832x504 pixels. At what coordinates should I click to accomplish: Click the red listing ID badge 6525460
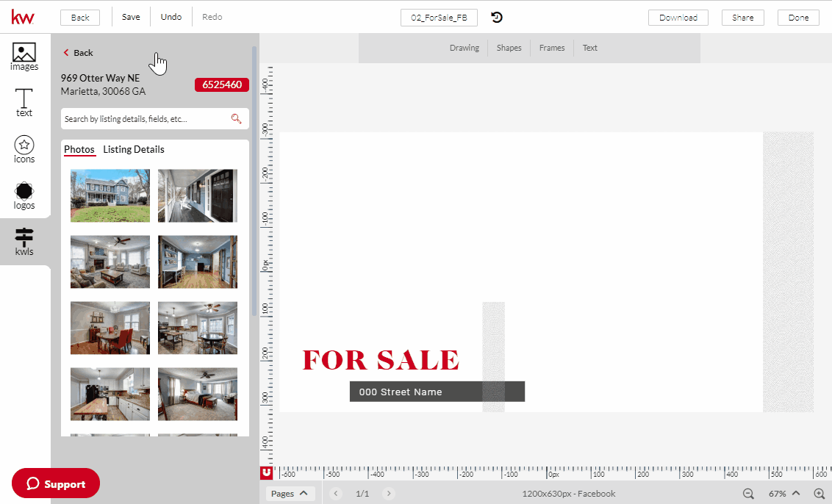pos(221,84)
